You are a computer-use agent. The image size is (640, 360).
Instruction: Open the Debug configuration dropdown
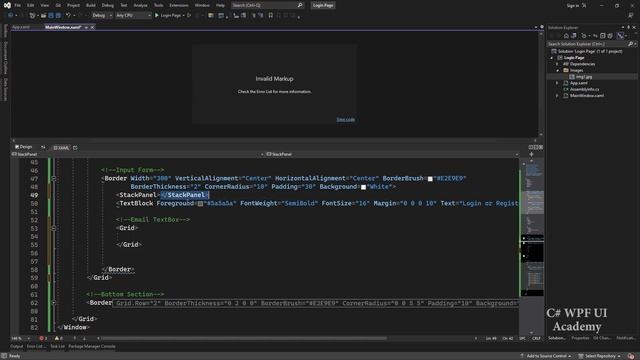point(102,16)
